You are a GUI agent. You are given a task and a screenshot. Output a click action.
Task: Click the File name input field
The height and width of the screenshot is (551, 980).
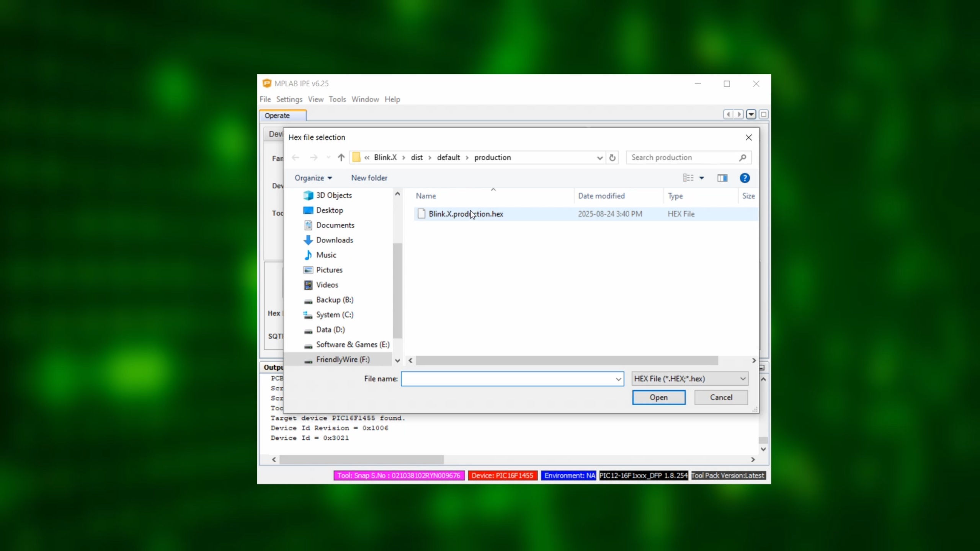click(507, 379)
